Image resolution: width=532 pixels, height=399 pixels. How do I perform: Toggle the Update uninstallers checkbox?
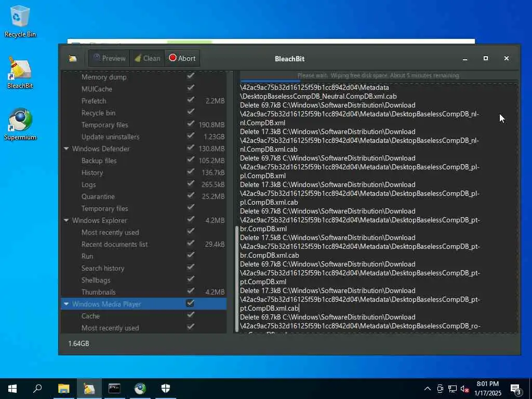pyautogui.click(x=190, y=136)
